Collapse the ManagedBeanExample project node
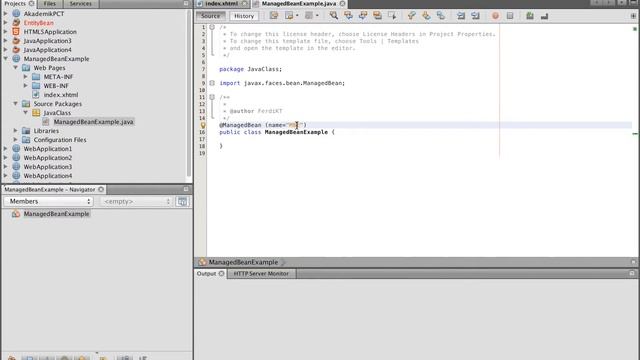The width and height of the screenshot is (640, 360). (6, 59)
